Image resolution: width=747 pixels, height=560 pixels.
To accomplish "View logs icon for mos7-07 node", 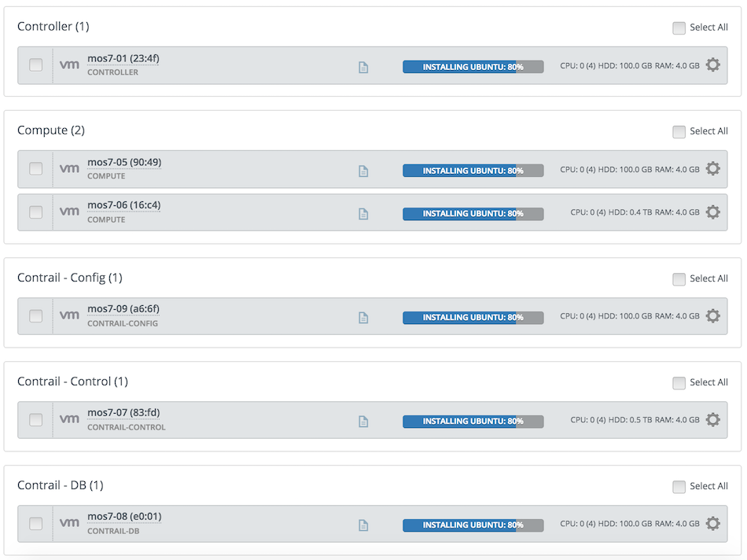I will click(x=363, y=422).
